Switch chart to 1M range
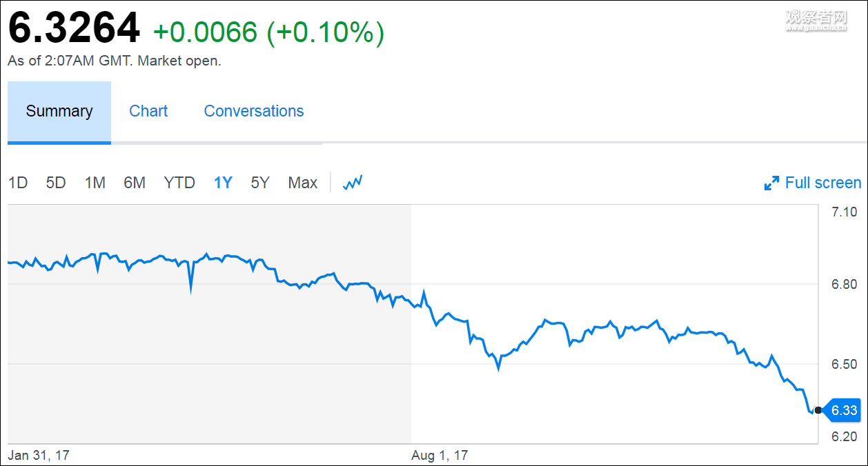The image size is (868, 466). [95, 183]
